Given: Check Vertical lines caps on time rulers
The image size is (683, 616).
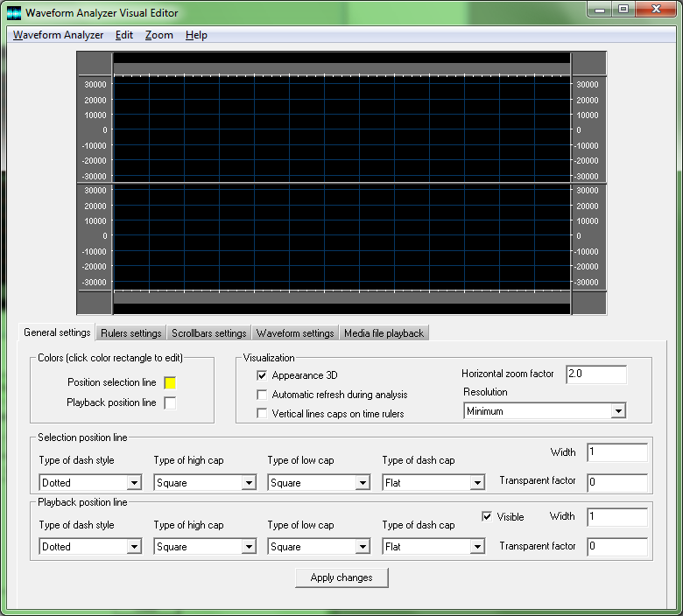Looking at the screenshot, I should (x=262, y=414).
